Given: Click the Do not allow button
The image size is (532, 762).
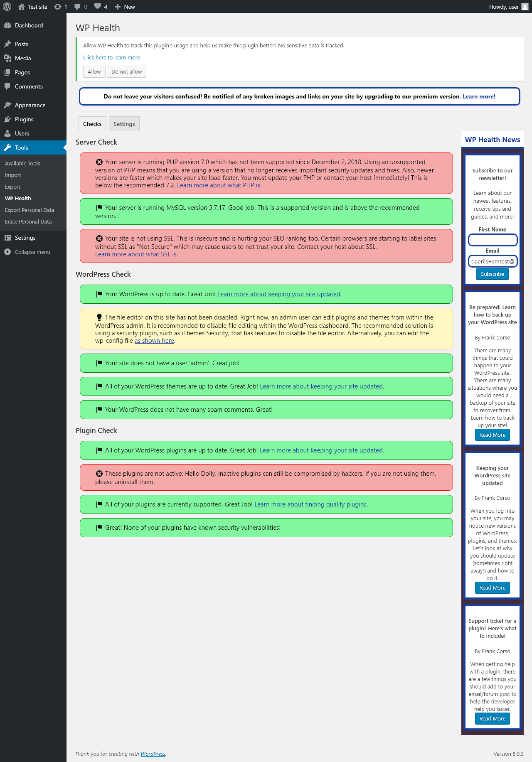Looking at the screenshot, I should pyautogui.click(x=126, y=71).
